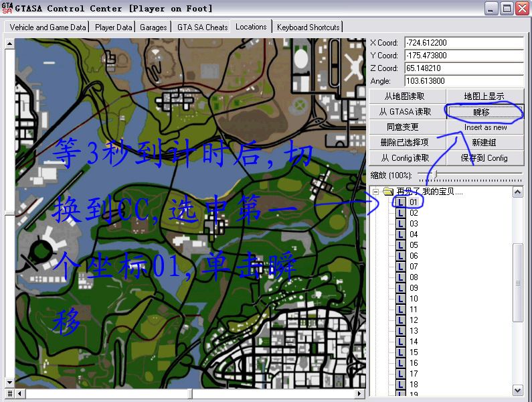The width and height of the screenshot is (532, 402).
Task: Click the 从 Config 读取 button
Action: (x=407, y=158)
